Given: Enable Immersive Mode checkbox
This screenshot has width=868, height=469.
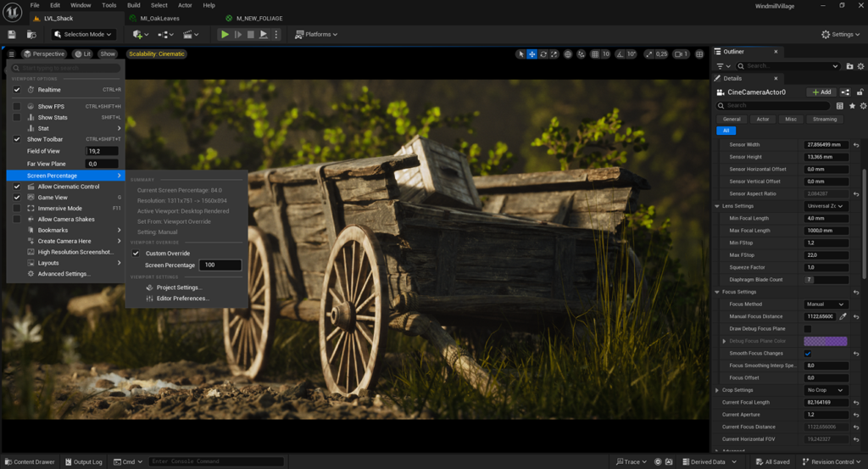Looking at the screenshot, I should pyautogui.click(x=17, y=209).
